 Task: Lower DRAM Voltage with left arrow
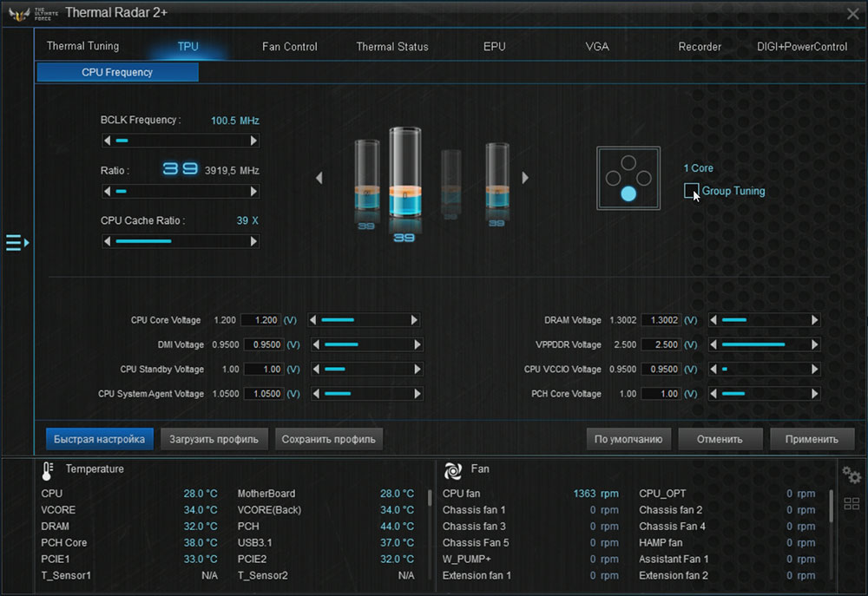point(713,320)
